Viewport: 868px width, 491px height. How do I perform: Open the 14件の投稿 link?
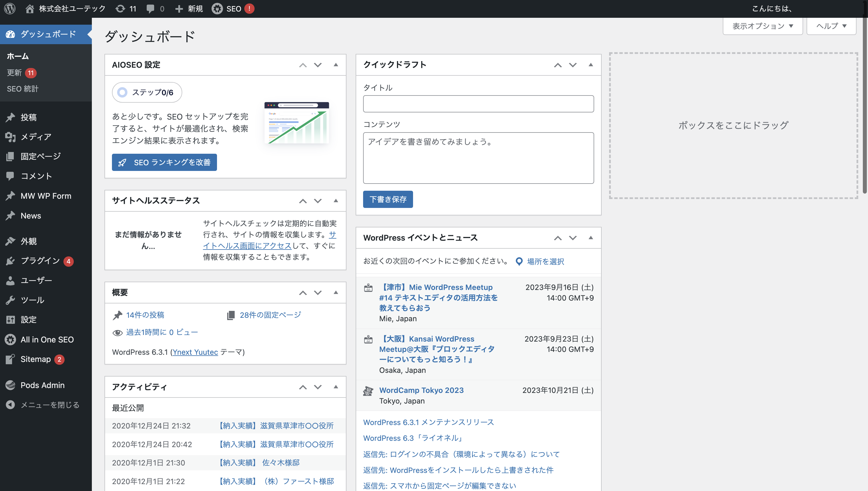[x=145, y=315]
